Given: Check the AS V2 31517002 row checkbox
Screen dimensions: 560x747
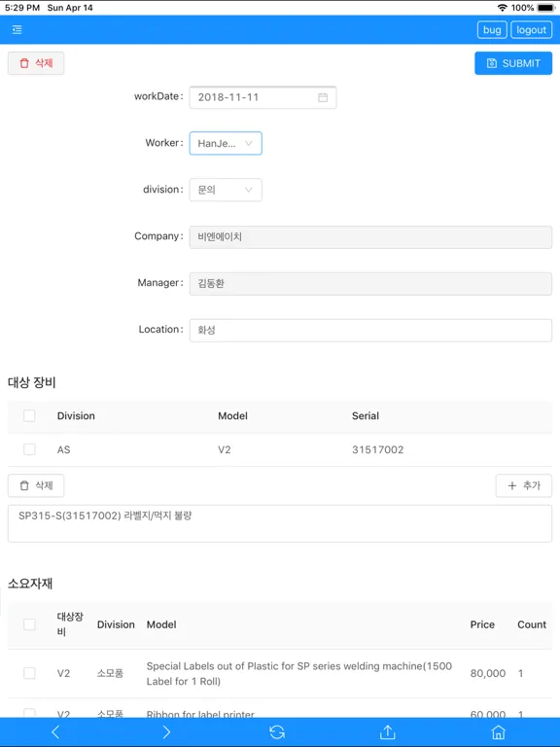Looking at the screenshot, I should point(29,449).
